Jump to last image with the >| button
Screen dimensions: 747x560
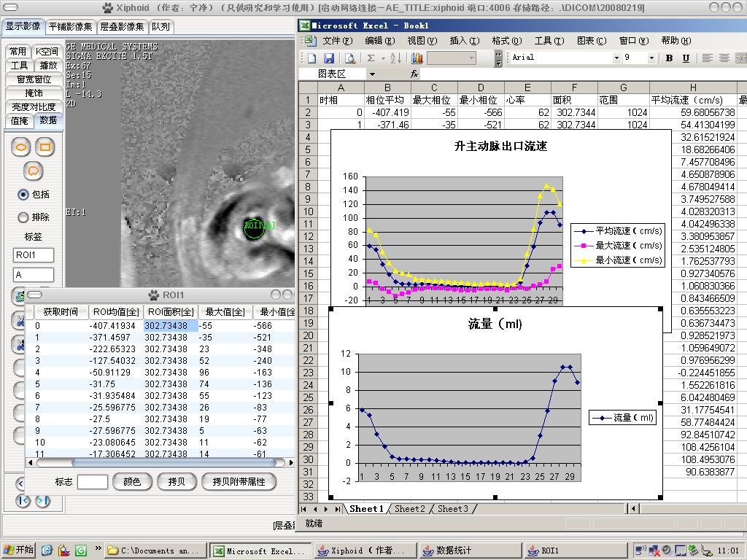(43, 501)
